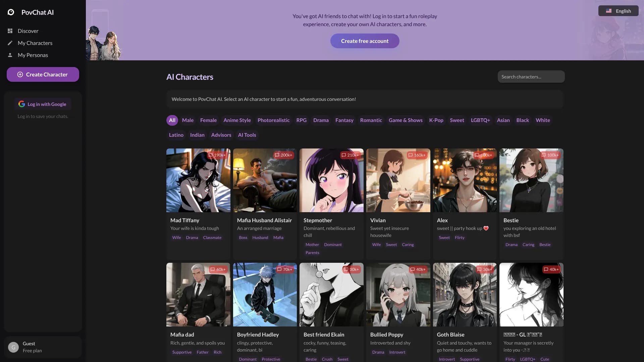Click the Guest avatar icon
Screen dimensions: 644x362
point(13,347)
